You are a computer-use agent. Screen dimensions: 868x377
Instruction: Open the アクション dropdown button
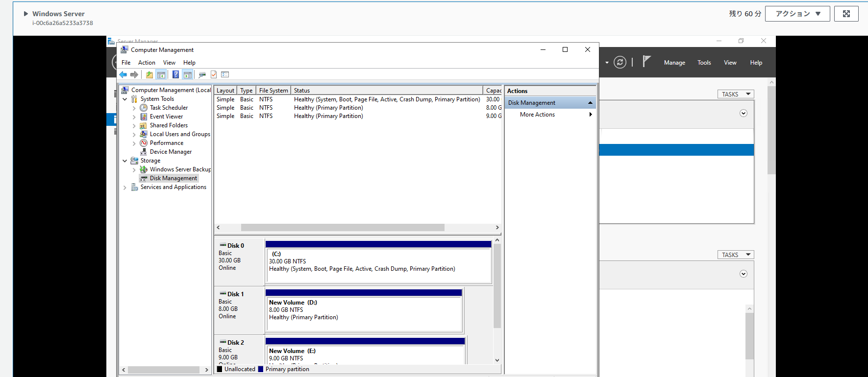pyautogui.click(x=797, y=14)
